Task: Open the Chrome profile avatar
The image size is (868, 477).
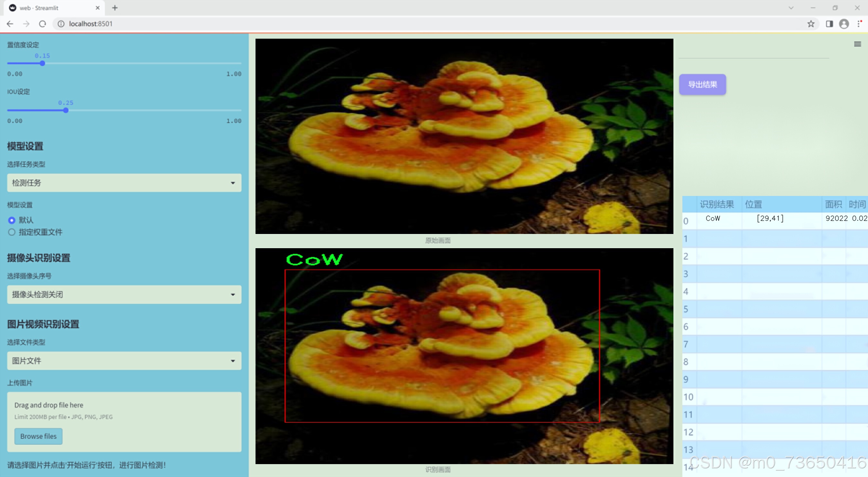Action: [x=844, y=24]
